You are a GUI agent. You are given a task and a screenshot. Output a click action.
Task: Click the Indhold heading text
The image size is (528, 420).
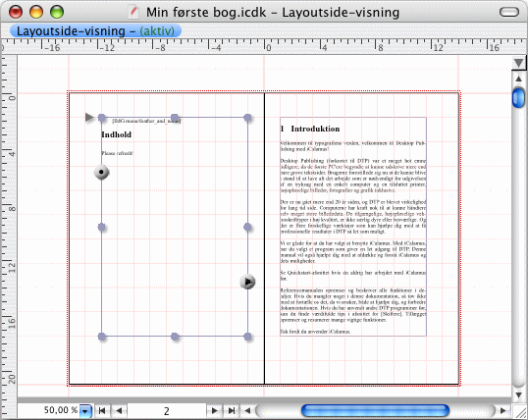point(116,134)
